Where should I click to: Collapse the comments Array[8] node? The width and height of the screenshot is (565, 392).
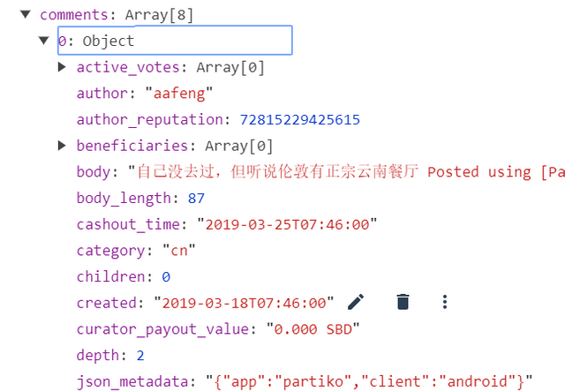coord(26,15)
